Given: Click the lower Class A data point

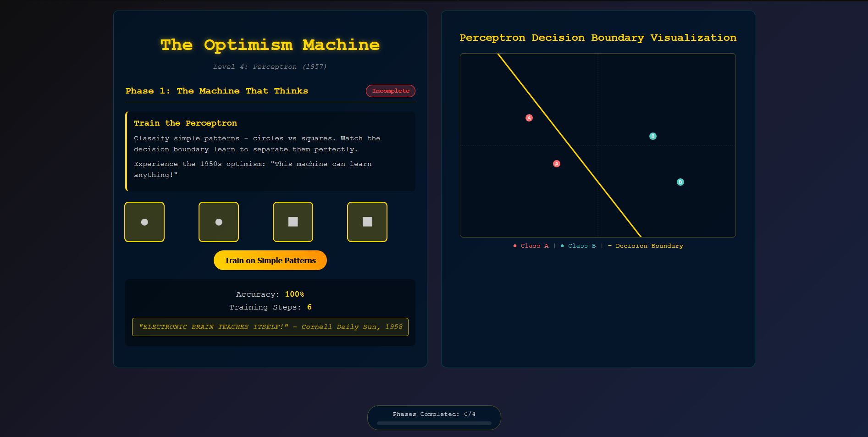Looking at the screenshot, I should [557, 164].
